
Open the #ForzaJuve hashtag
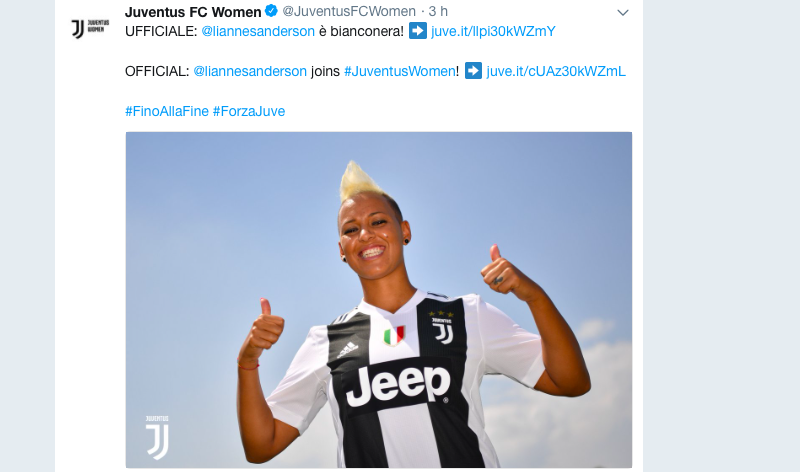[x=249, y=111]
